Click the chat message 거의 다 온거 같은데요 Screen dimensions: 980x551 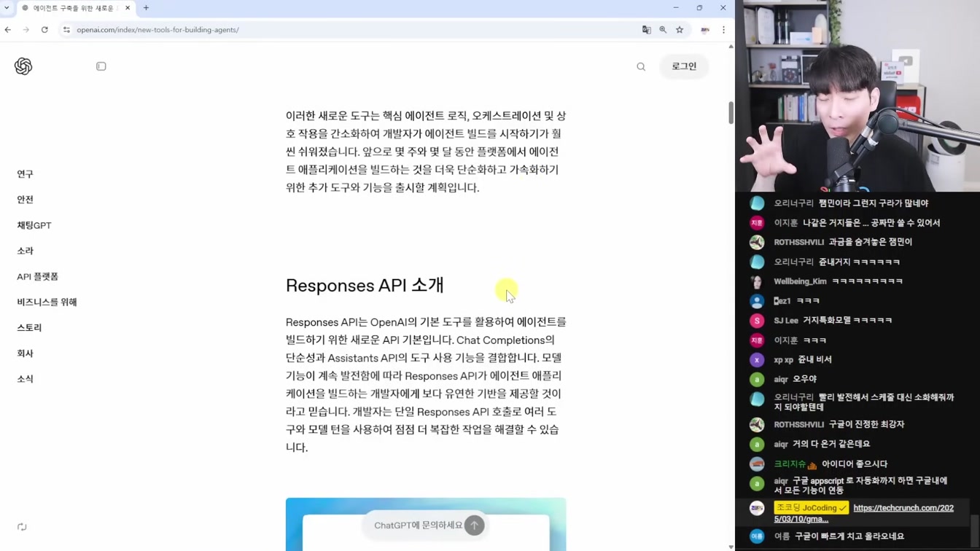point(831,444)
